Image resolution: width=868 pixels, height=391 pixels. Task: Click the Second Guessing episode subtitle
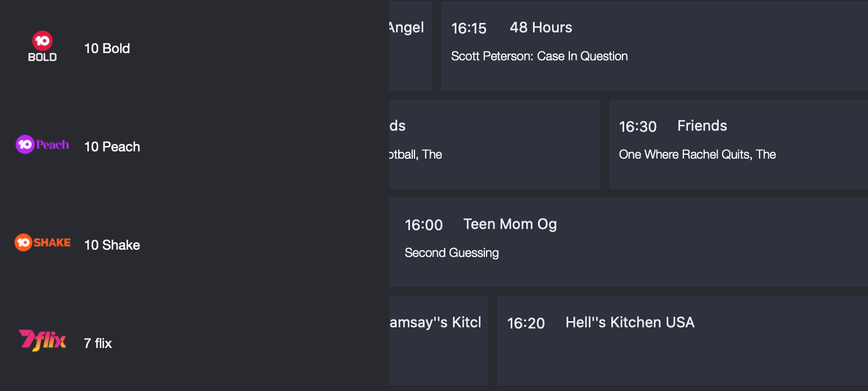pos(451,252)
